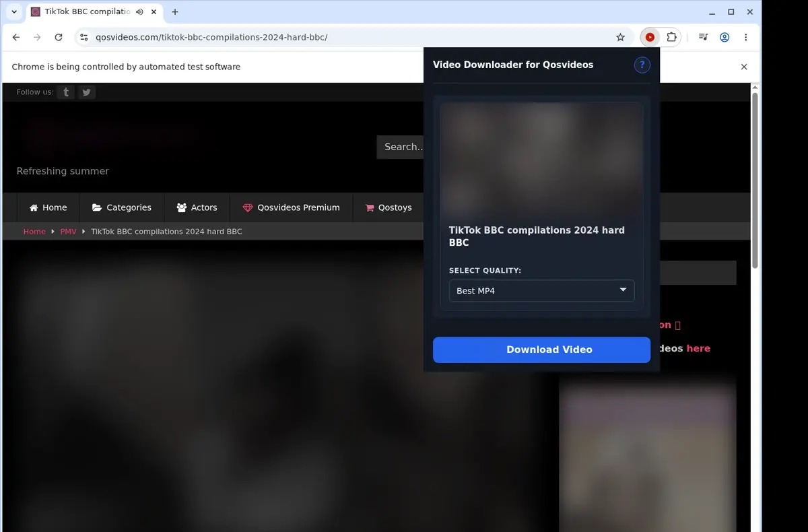Open the Chrome three-dot menu
The height and width of the screenshot is (532, 808).
(x=745, y=38)
